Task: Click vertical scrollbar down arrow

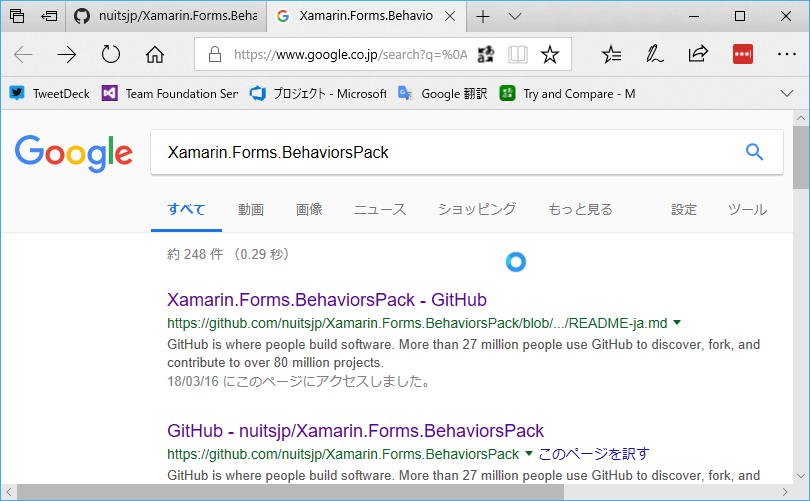Action: point(801,476)
